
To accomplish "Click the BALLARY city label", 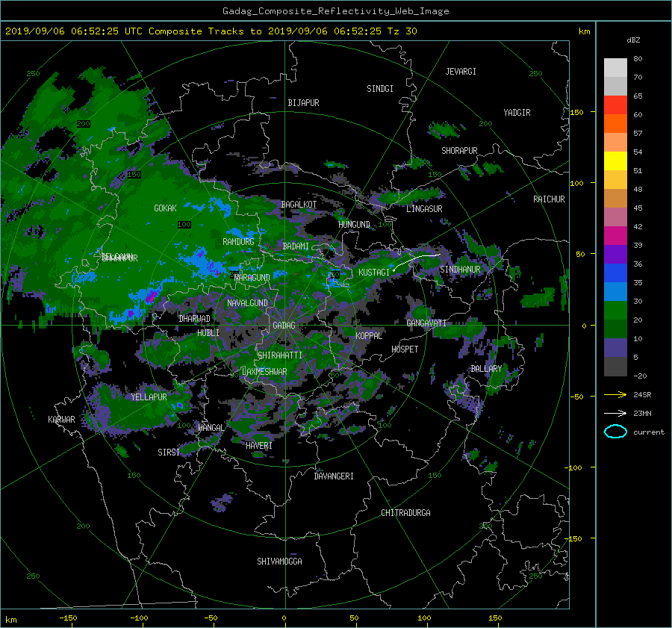I will point(486,369).
